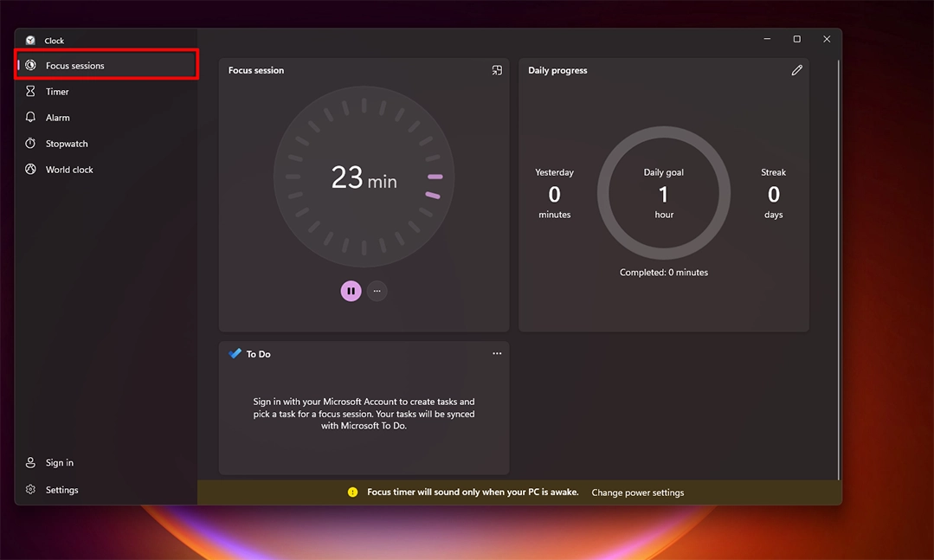Viewport: 934px width, 560px height.
Task: Open the Alarm page
Action: pos(58,118)
